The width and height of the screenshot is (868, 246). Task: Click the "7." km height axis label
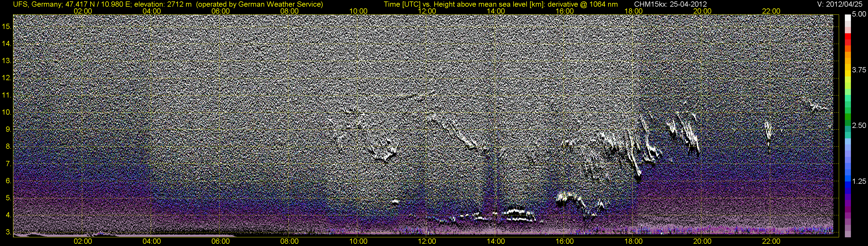pos(8,164)
